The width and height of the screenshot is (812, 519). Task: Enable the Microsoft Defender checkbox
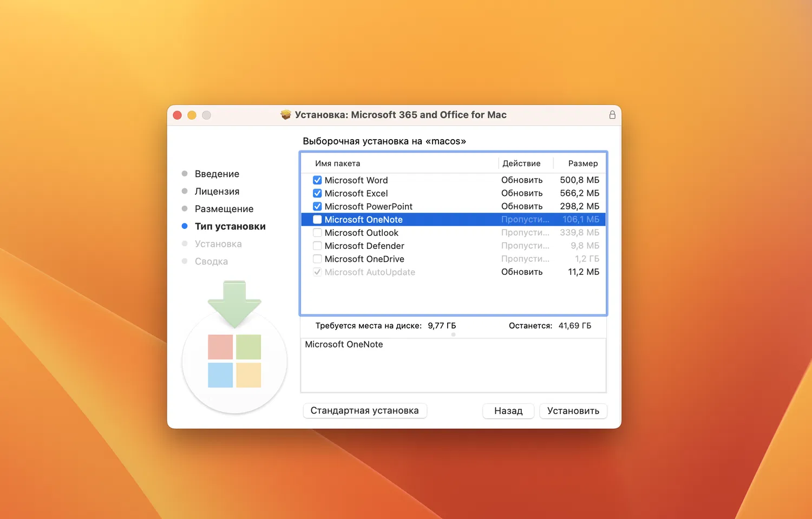[317, 246]
